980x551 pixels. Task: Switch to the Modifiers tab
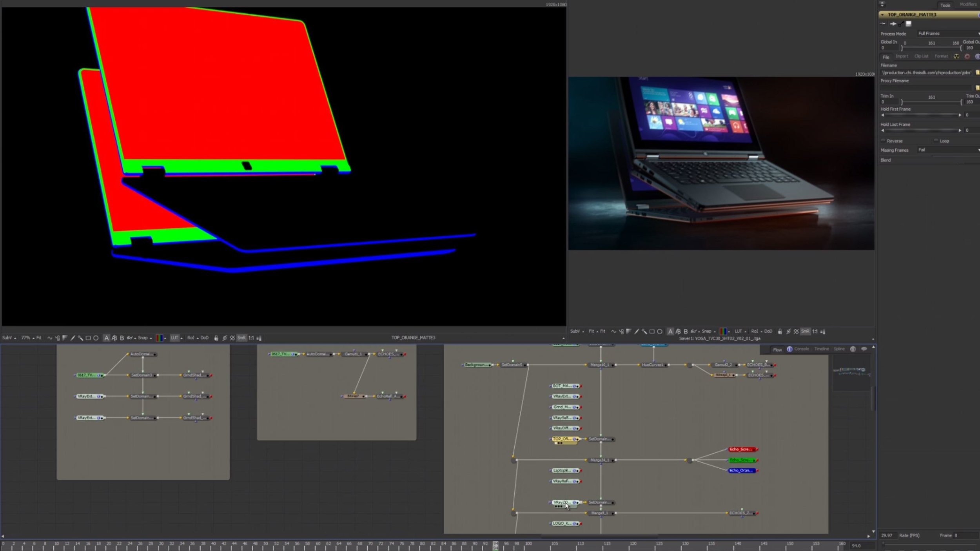pos(967,4)
